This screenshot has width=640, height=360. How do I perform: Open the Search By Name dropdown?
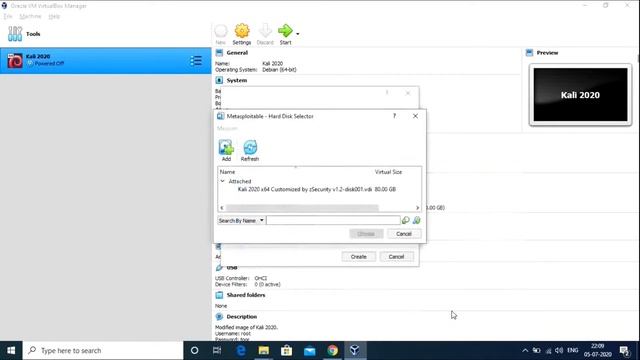[241, 220]
